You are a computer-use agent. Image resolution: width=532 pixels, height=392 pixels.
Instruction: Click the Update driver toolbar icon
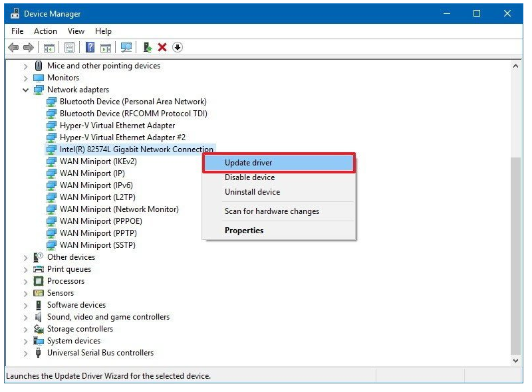(x=147, y=47)
